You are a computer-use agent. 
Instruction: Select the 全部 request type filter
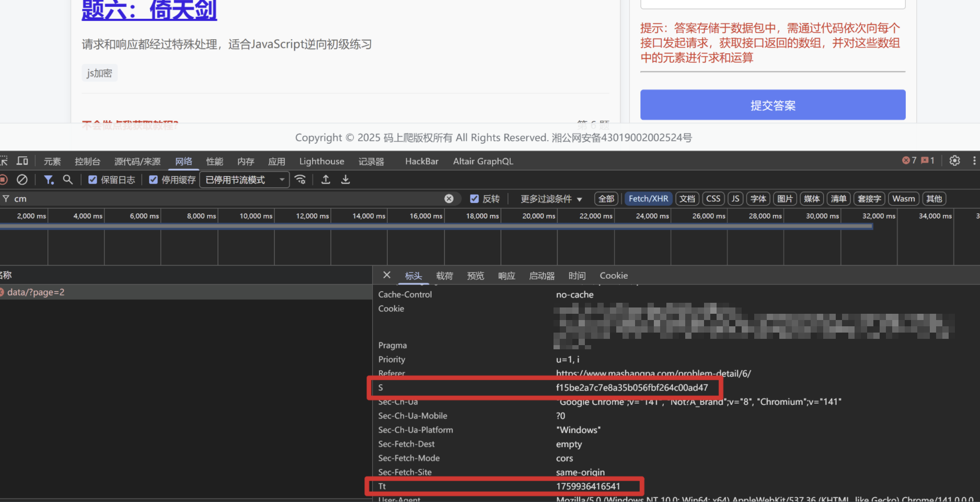pyautogui.click(x=606, y=199)
